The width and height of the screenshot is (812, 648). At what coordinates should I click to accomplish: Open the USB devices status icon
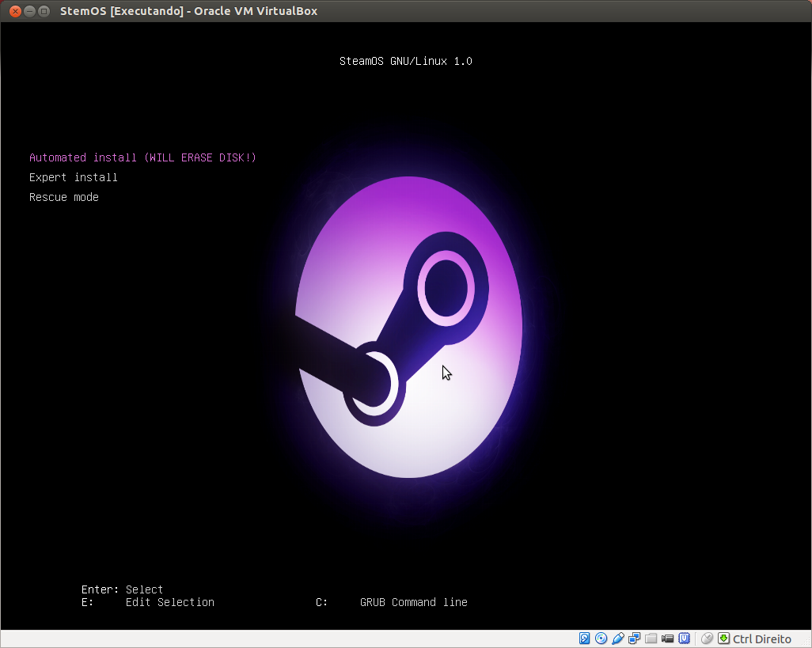[617, 639]
